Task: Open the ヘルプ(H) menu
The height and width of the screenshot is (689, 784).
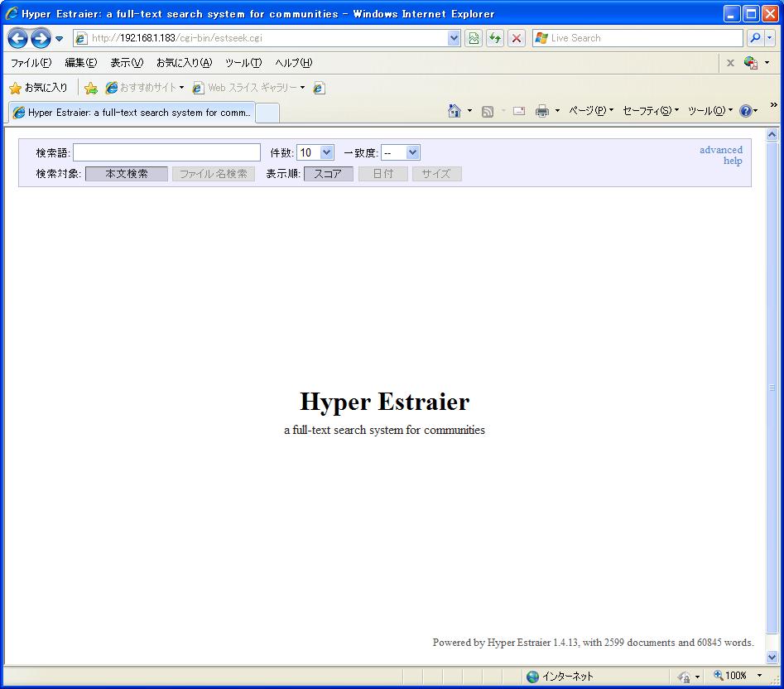Action: pos(294,63)
